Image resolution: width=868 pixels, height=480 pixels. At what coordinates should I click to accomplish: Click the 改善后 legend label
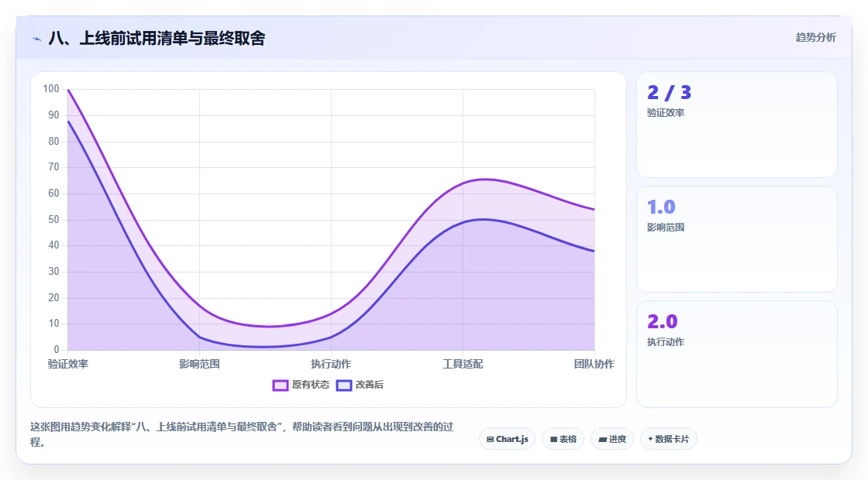click(369, 385)
